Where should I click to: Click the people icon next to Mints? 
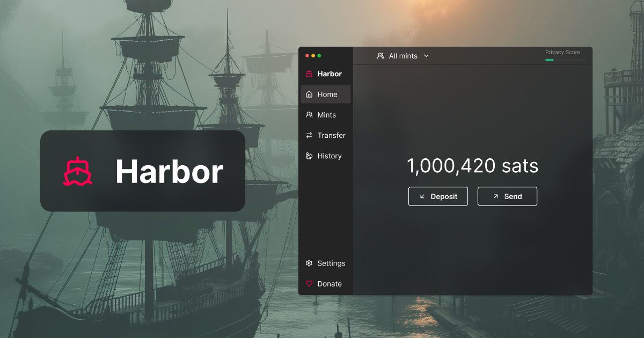[x=309, y=114]
